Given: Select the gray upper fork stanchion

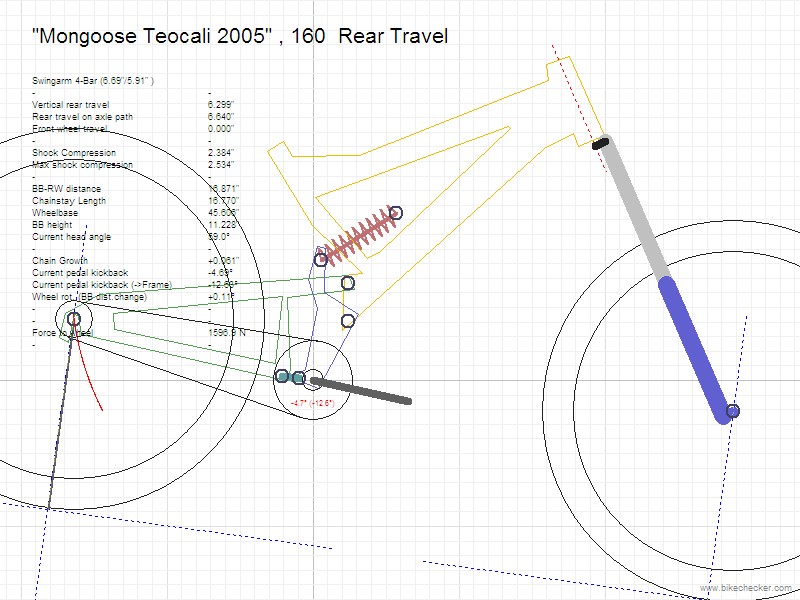Looking at the screenshot, I should (634, 210).
